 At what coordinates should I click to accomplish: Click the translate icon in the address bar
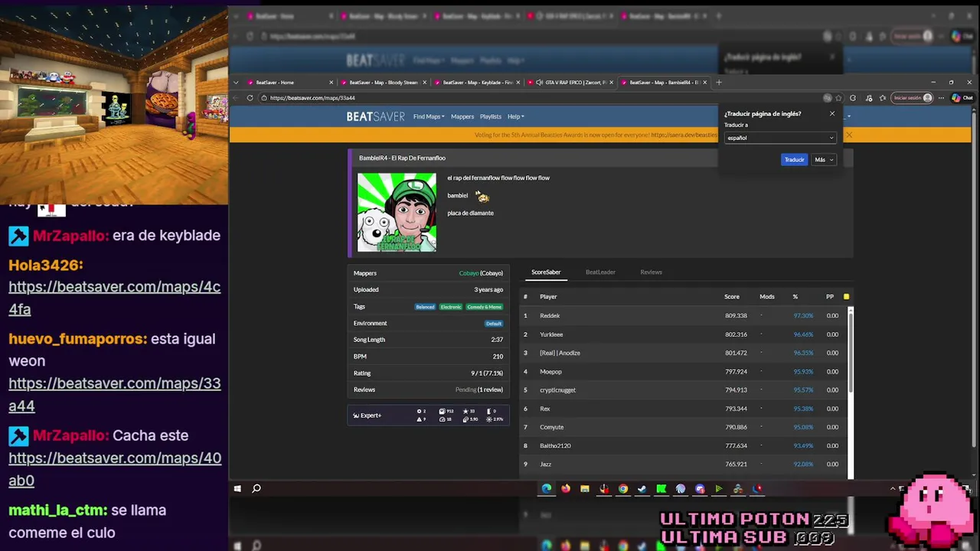(x=827, y=98)
